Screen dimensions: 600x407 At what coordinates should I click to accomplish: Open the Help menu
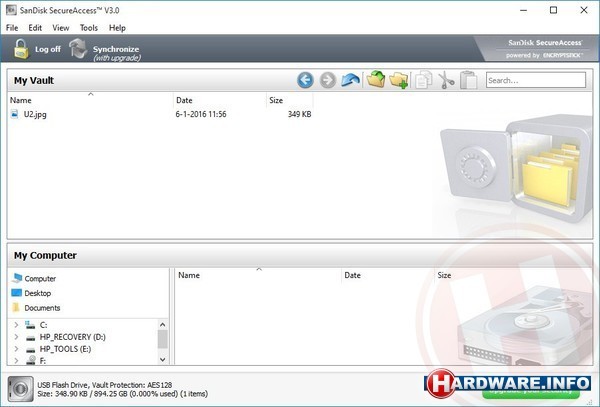click(x=117, y=28)
